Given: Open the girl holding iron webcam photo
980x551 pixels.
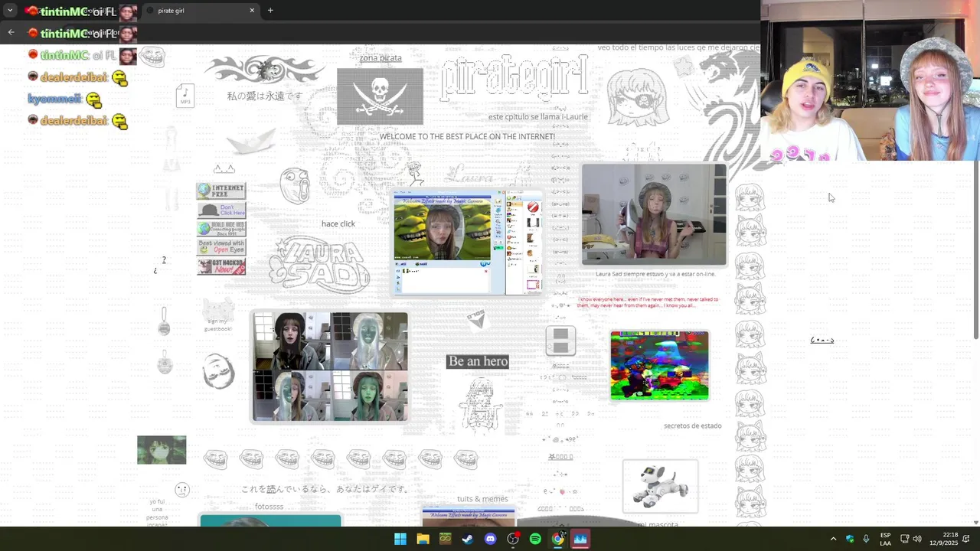Looking at the screenshot, I should [654, 214].
